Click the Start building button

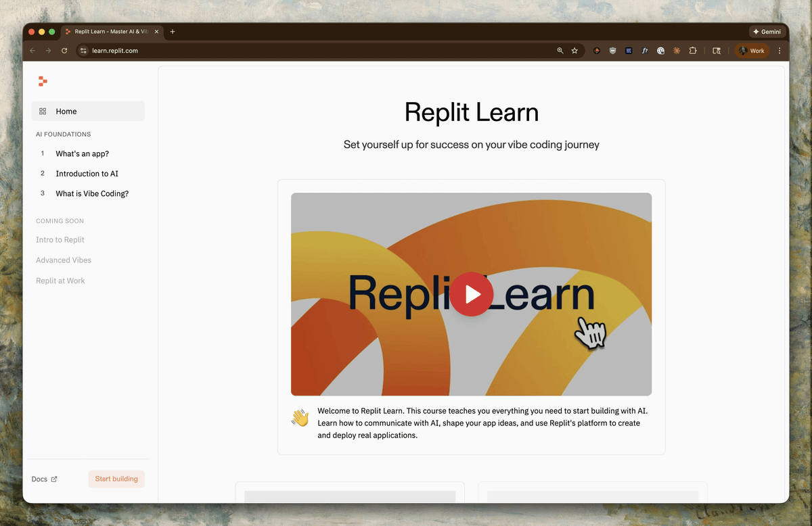tap(116, 479)
